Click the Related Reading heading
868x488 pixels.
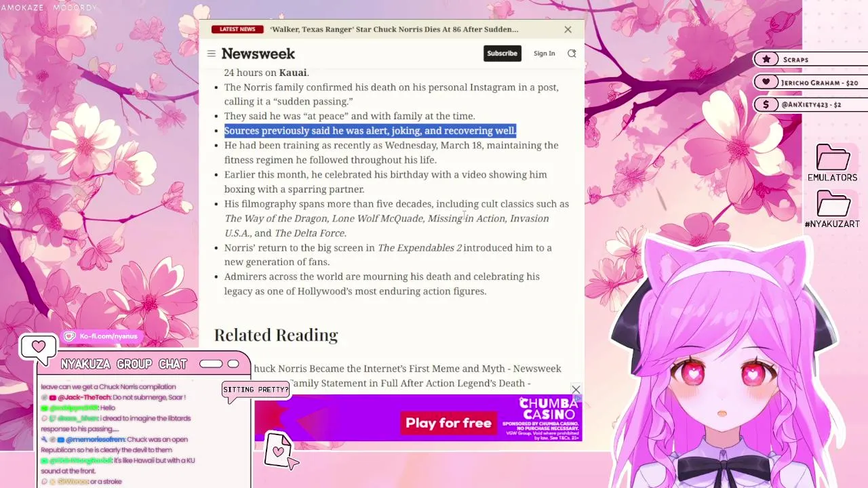tap(276, 335)
